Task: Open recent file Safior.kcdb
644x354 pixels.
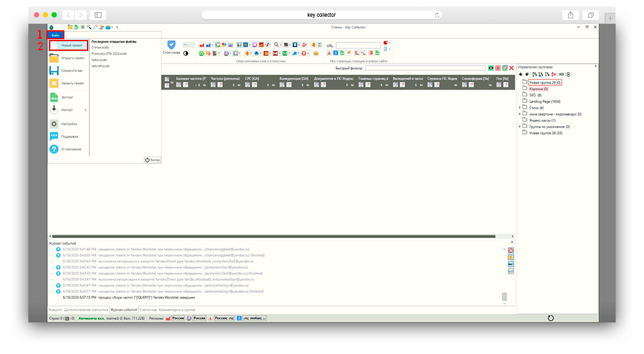Action: [99, 60]
